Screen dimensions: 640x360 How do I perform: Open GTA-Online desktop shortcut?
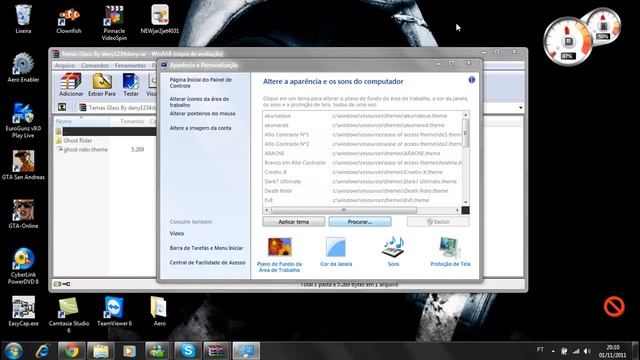pyautogui.click(x=23, y=214)
